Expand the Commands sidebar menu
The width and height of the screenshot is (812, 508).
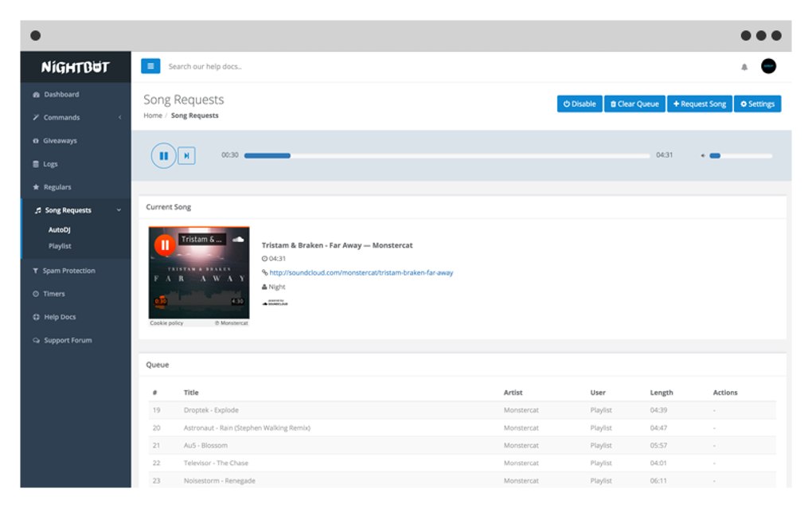coord(76,118)
